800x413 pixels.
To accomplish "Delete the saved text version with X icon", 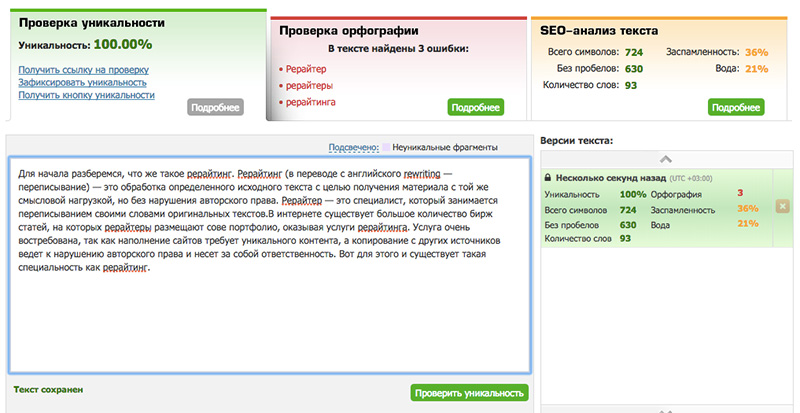I will [782, 207].
